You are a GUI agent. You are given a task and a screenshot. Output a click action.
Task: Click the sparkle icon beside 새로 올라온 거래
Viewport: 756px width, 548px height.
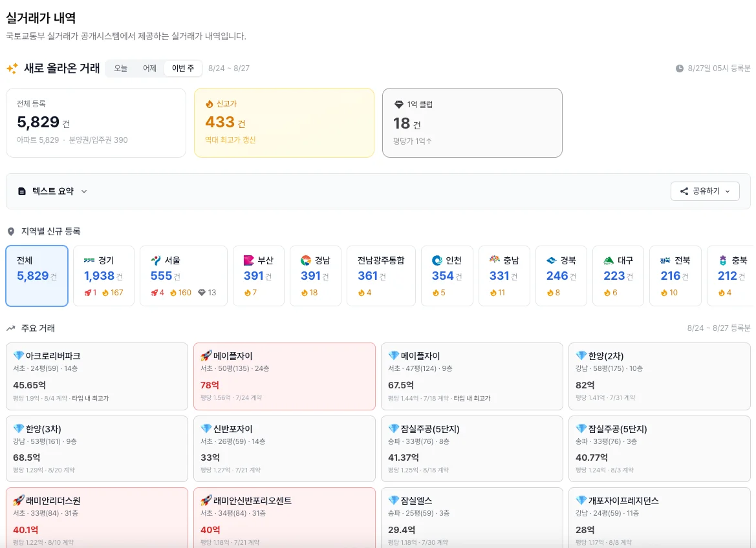pyautogui.click(x=12, y=68)
